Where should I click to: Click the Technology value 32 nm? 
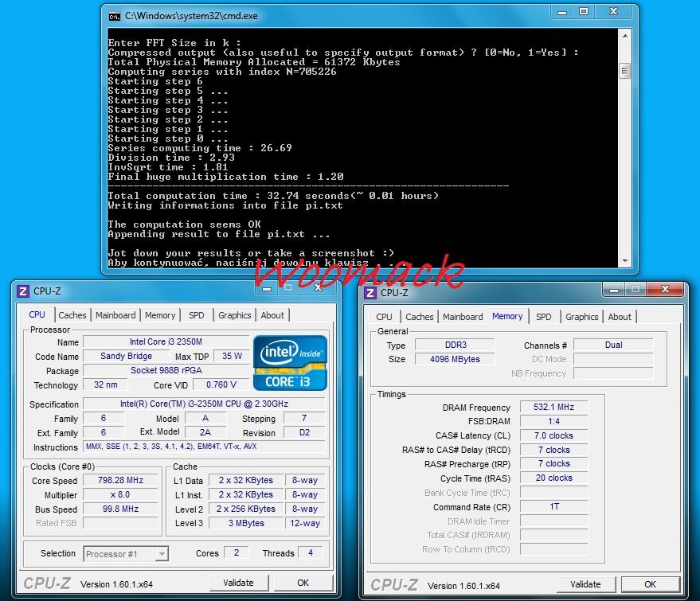coord(106,384)
